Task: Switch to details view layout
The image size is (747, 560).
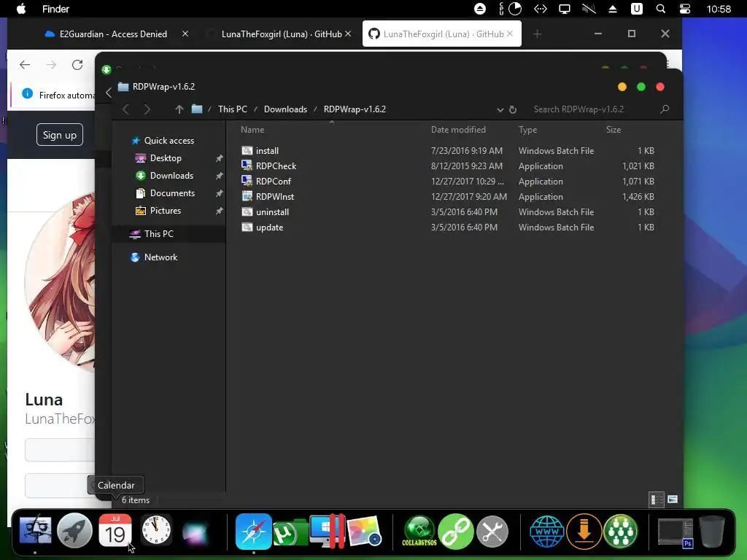Action: click(657, 499)
